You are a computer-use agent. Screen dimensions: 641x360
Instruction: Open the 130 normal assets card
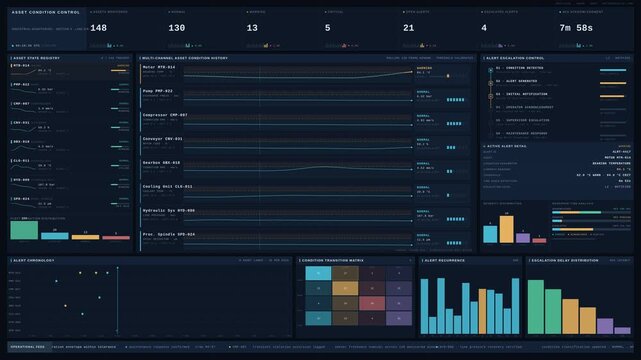click(x=204, y=28)
